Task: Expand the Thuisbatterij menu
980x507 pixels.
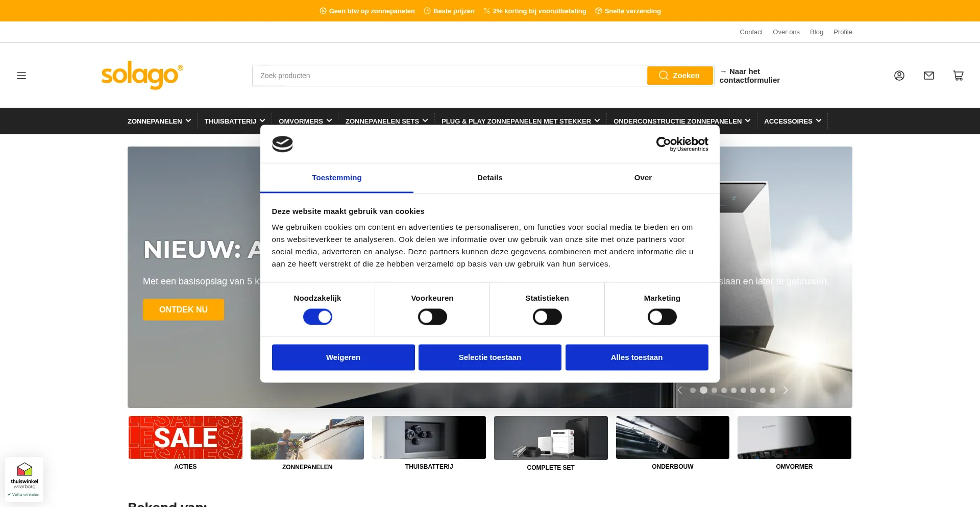Action: coord(235,121)
